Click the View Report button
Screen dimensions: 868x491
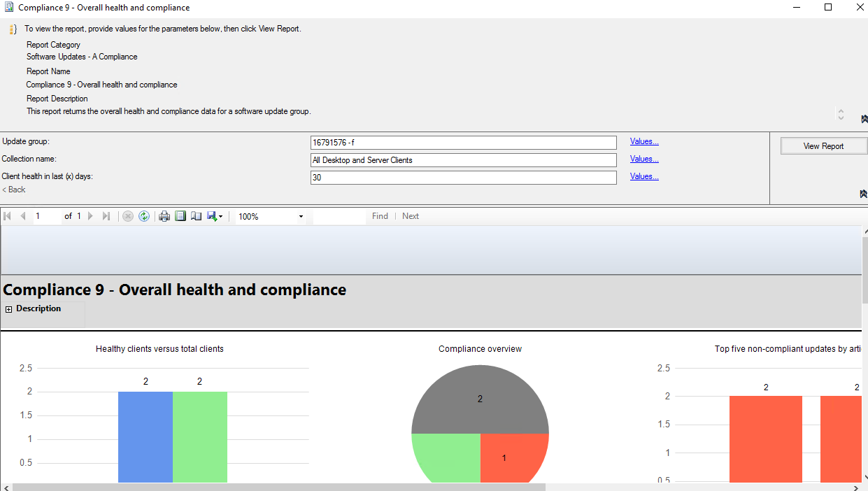pyautogui.click(x=823, y=146)
